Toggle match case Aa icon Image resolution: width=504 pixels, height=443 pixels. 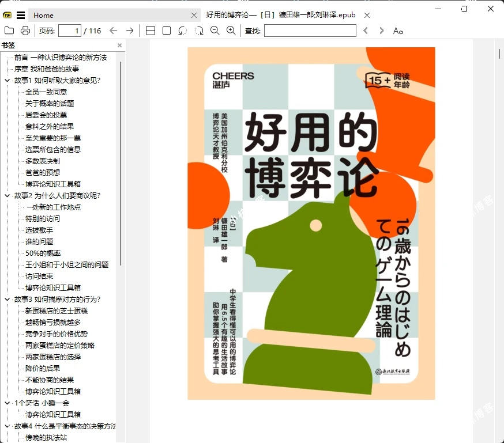click(x=398, y=31)
